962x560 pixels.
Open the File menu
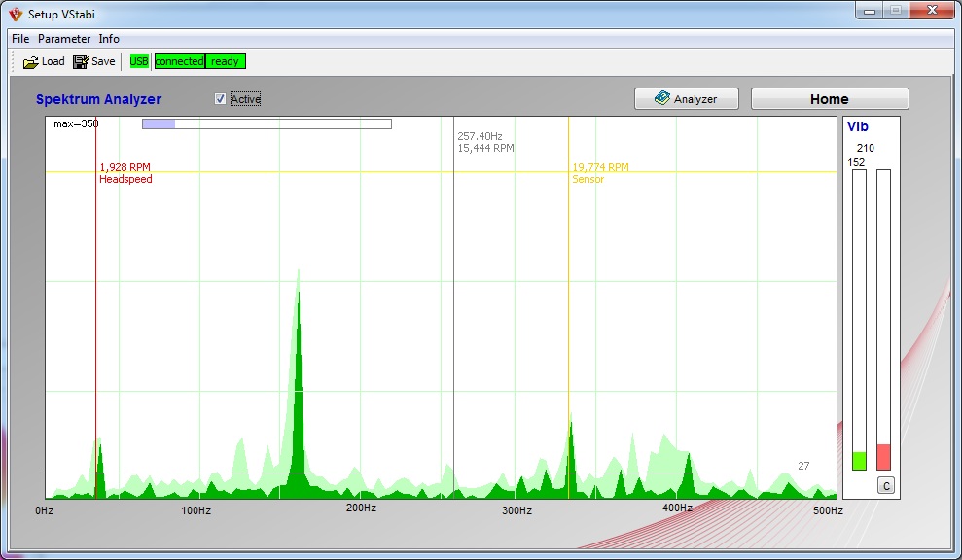point(20,39)
